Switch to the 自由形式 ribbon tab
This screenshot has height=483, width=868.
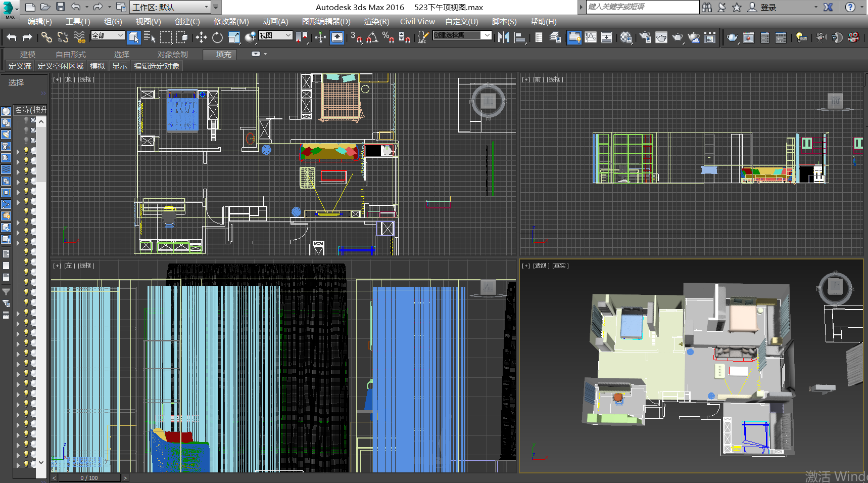[x=71, y=54]
